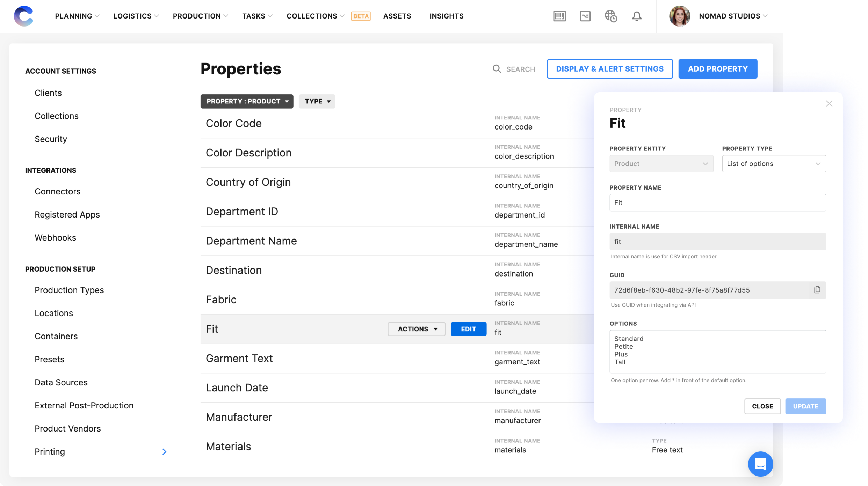Open the world clock tool
The width and height of the screenshot is (868, 486).
click(611, 16)
